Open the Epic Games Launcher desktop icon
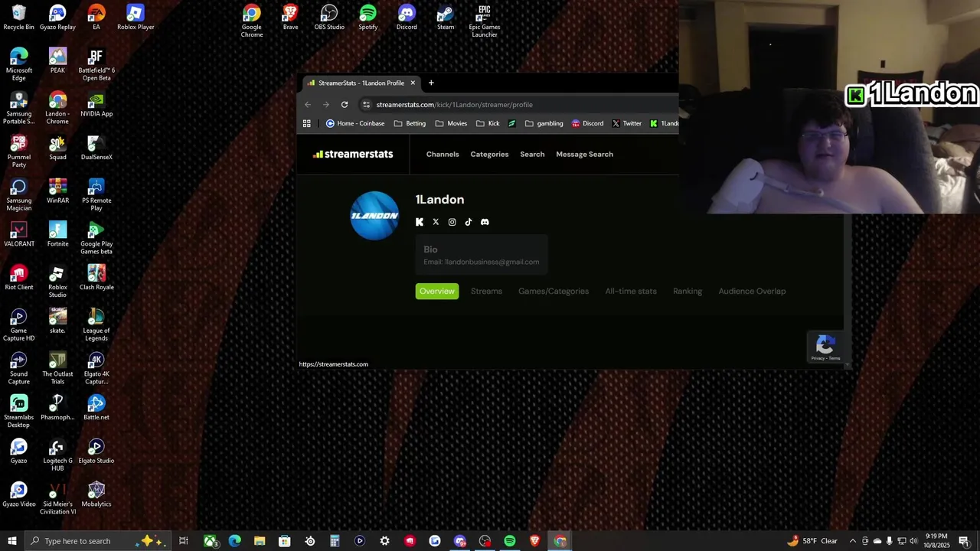980x551 pixels. tap(484, 21)
